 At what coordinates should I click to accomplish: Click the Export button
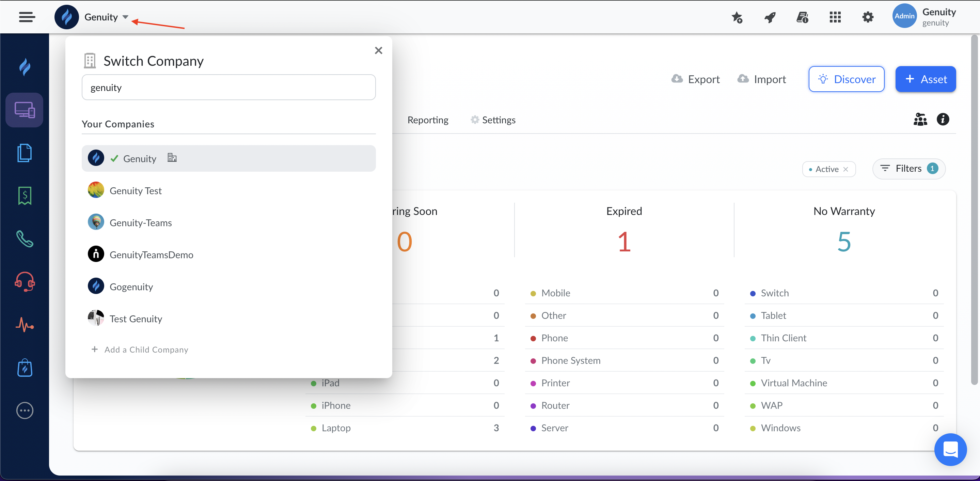pyautogui.click(x=696, y=79)
